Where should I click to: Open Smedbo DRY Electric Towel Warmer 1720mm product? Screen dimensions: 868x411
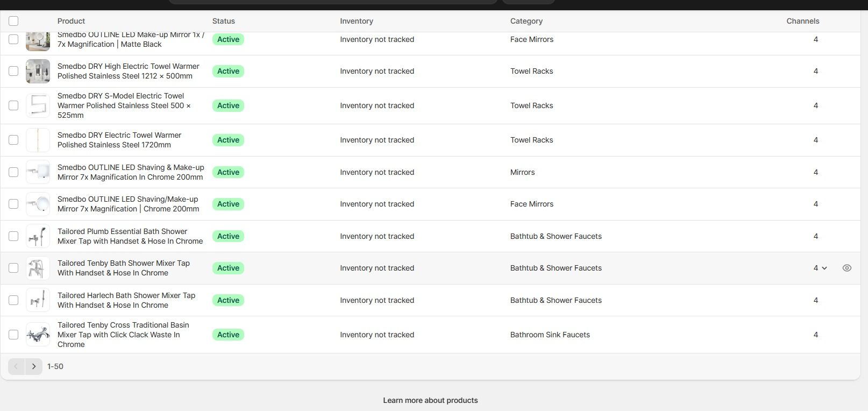[x=119, y=140]
